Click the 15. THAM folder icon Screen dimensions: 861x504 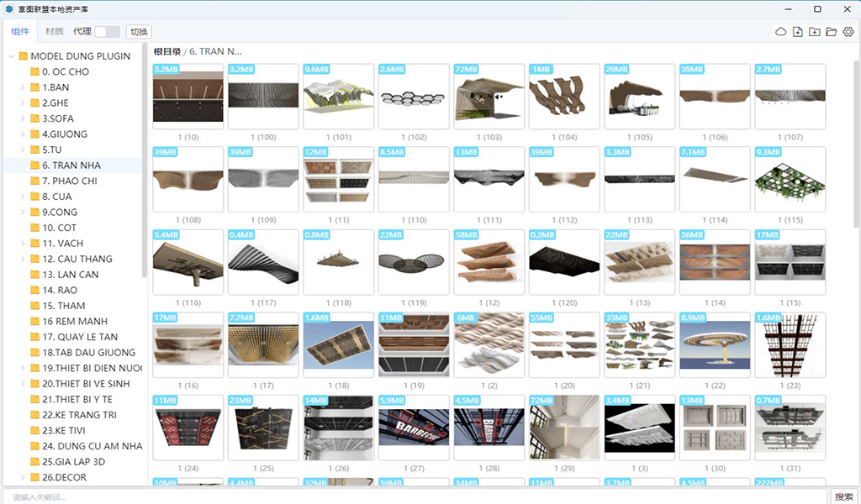34,306
